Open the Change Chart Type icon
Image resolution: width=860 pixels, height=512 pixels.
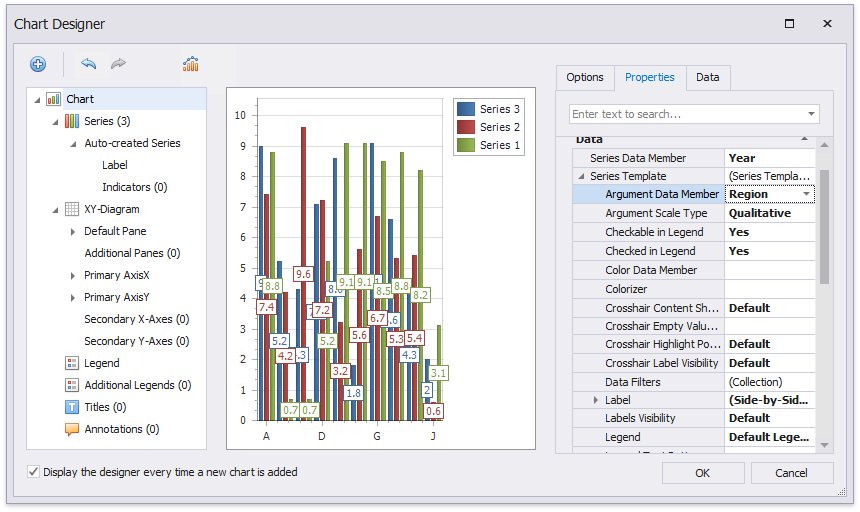(190, 64)
